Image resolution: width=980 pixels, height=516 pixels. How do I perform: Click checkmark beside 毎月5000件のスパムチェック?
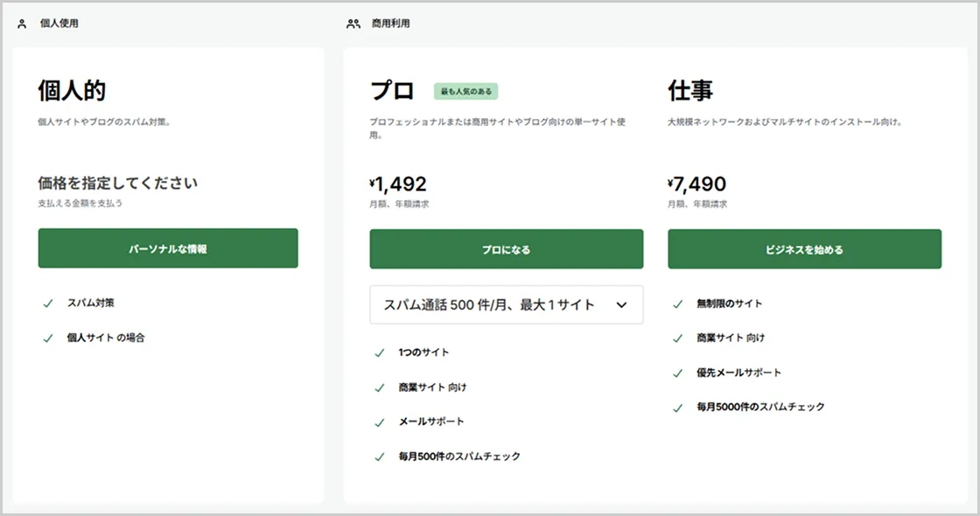point(677,408)
